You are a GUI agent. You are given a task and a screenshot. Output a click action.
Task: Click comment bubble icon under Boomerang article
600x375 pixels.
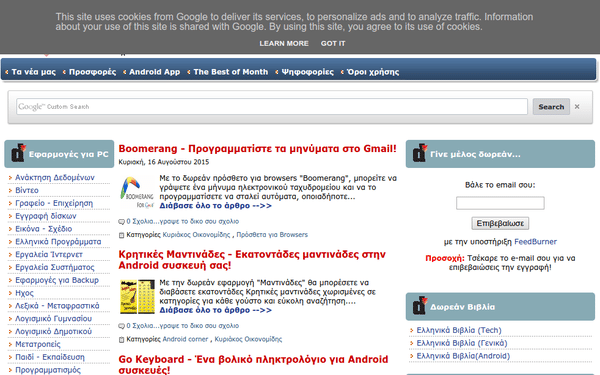[x=121, y=222]
